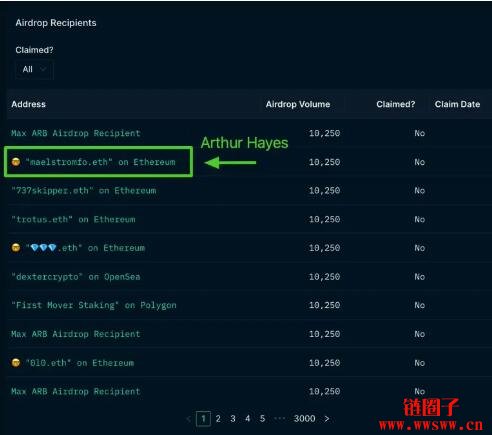The width and height of the screenshot is (492, 435).
Task: Sort by the Airdrop Volume column header
Action: tap(298, 104)
